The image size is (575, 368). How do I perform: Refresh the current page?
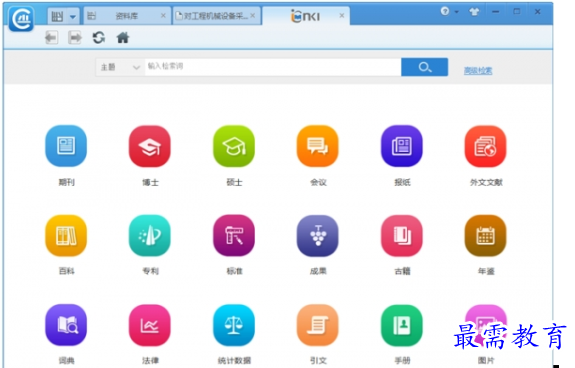[99, 37]
